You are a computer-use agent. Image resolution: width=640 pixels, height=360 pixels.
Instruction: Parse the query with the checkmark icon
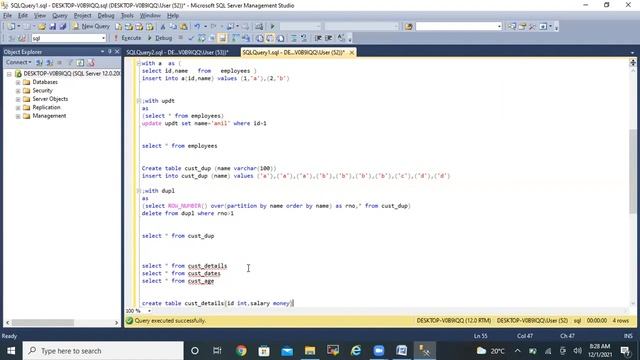coord(191,38)
